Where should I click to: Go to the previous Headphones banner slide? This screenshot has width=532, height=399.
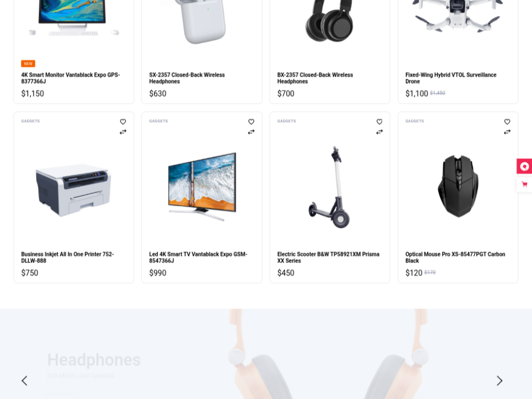[24, 381]
